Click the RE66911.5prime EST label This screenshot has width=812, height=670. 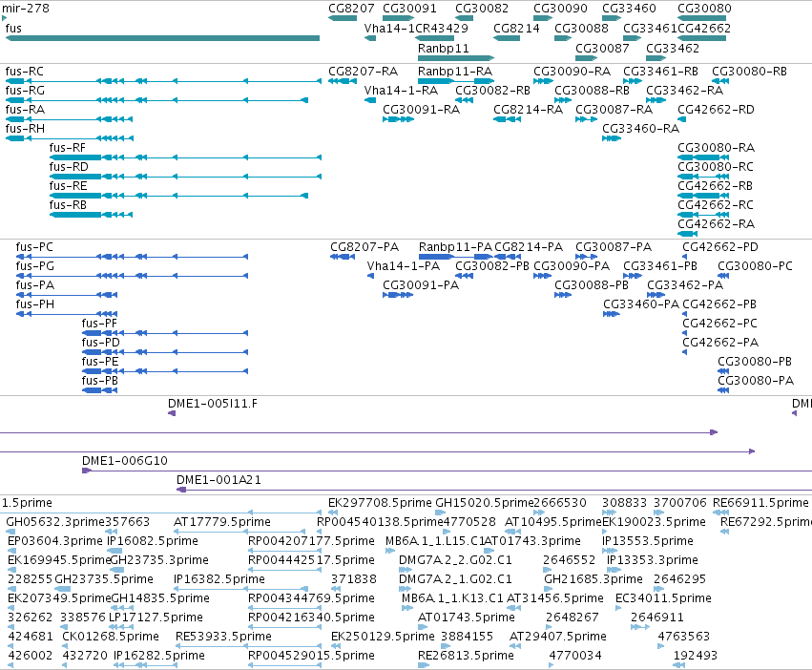tap(760, 503)
